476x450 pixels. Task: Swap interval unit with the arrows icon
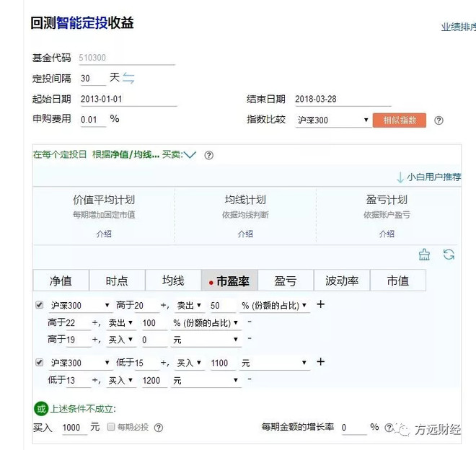[128, 79]
